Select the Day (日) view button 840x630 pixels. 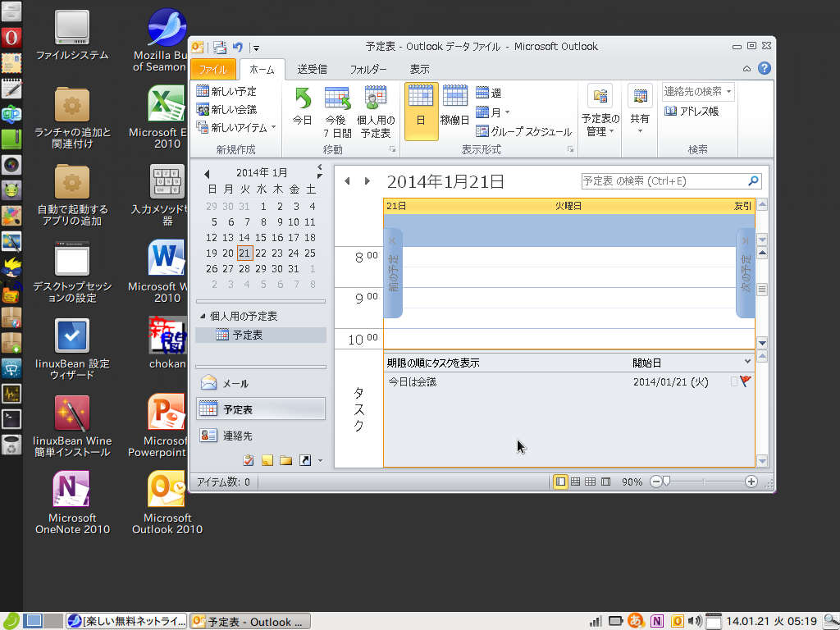[x=421, y=111]
